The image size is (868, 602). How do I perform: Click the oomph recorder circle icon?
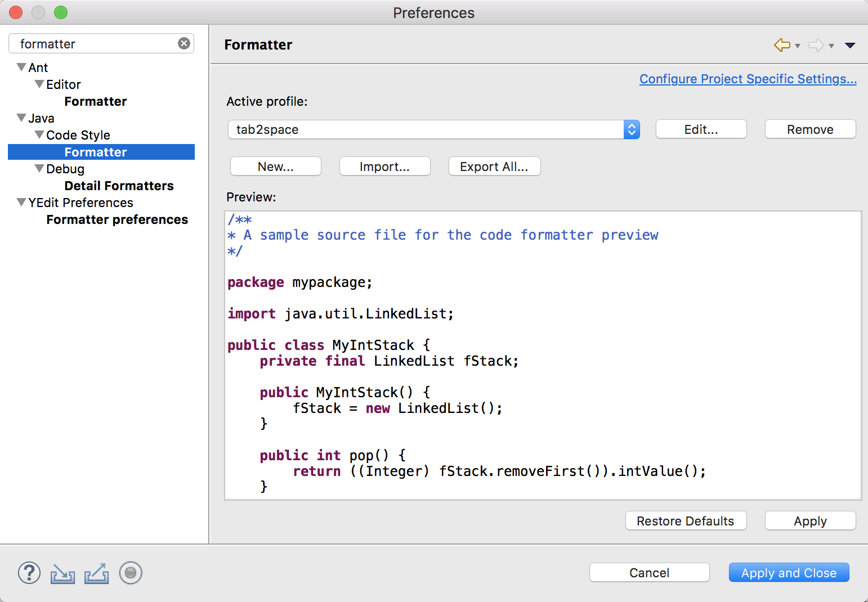(131, 573)
